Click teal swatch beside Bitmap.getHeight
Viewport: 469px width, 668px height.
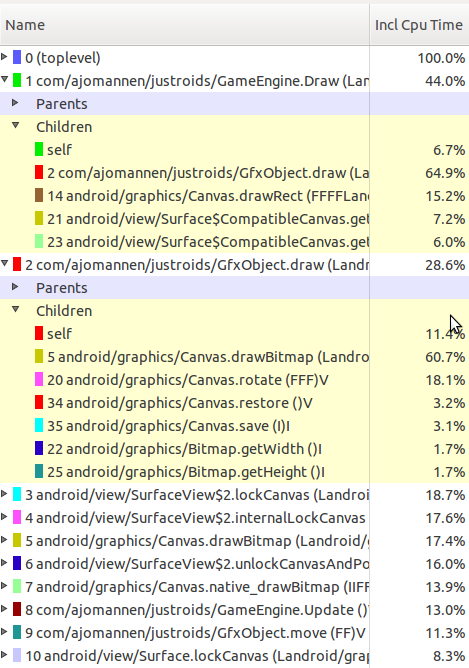[39, 471]
